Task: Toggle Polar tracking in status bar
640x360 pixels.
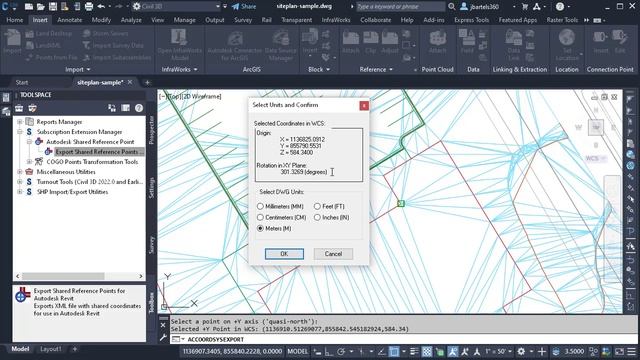Action: 341,351
